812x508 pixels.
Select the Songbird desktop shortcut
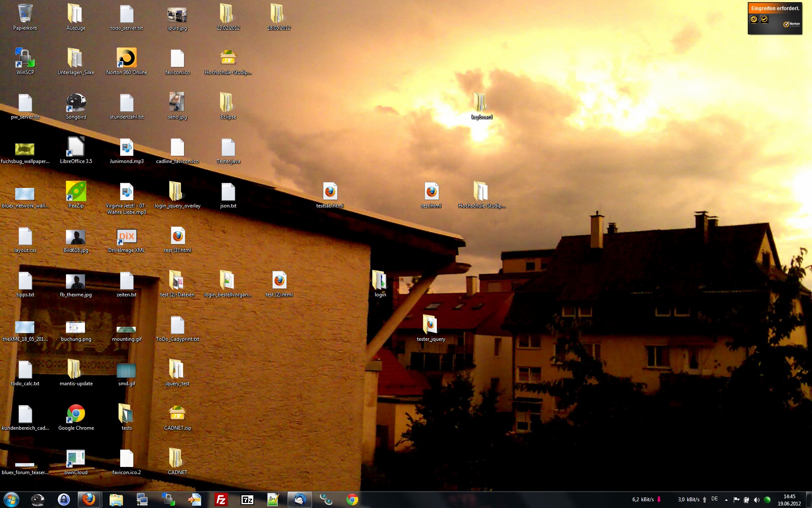tap(76, 103)
